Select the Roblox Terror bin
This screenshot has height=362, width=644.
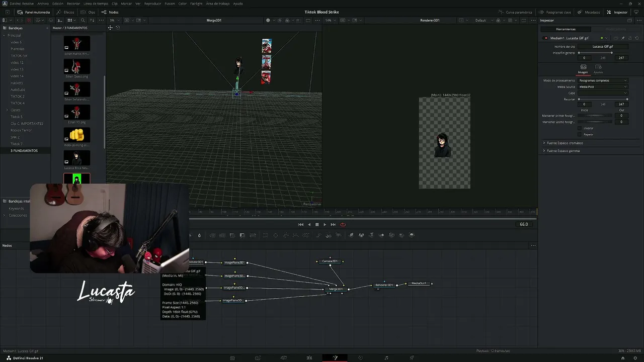(21, 130)
